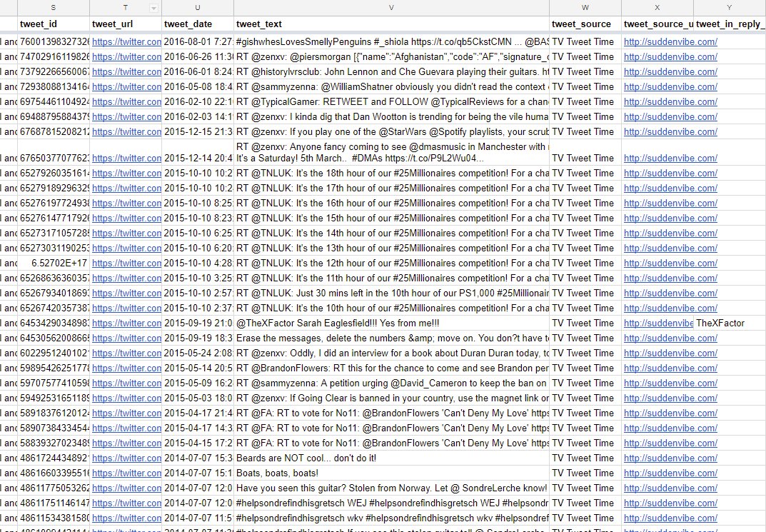Select 'TV Tweet Time' cell in the 'Boats, boats, boats!' row
The width and height of the screenshot is (766, 532).
(x=585, y=473)
